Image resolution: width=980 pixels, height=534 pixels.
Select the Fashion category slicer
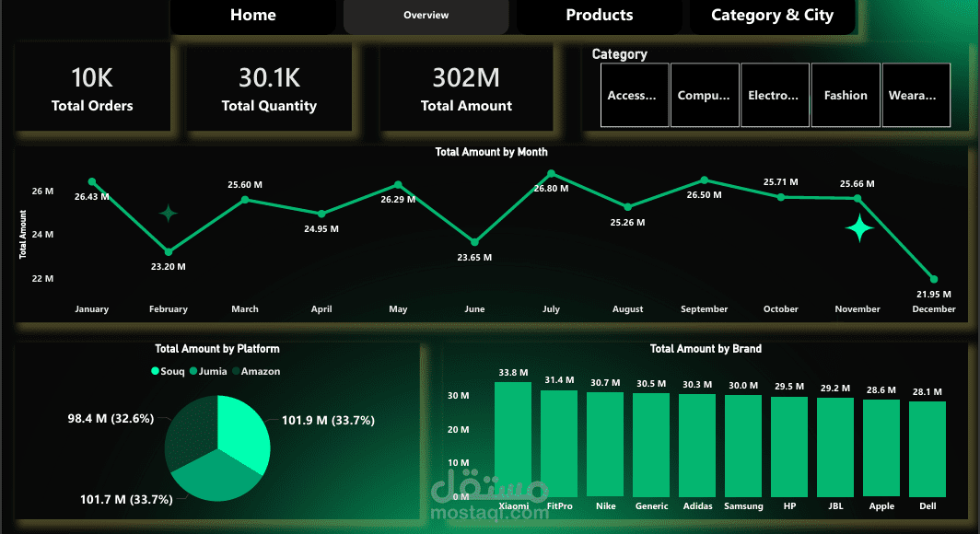[x=846, y=95]
